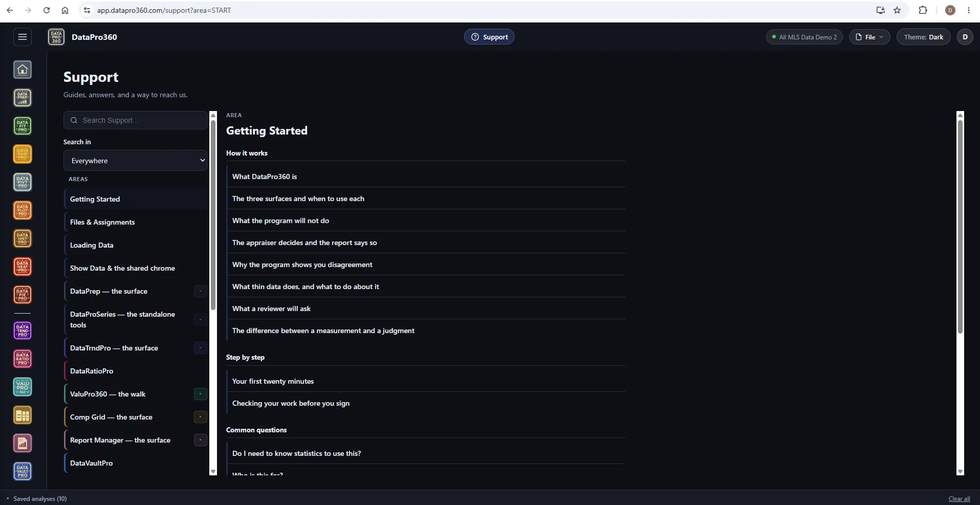Select Getting Started area

(x=136, y=199)
